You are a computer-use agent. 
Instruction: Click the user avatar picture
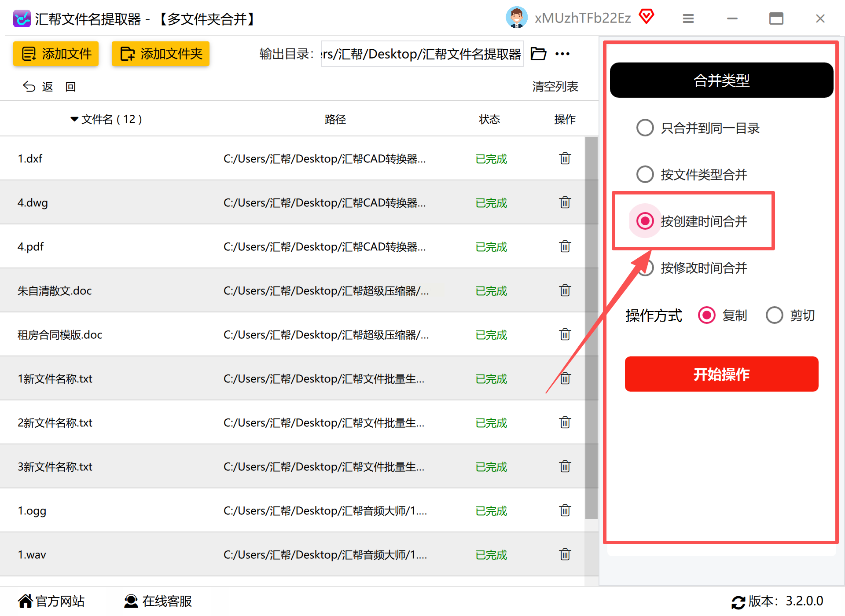(x=517, y=18)
